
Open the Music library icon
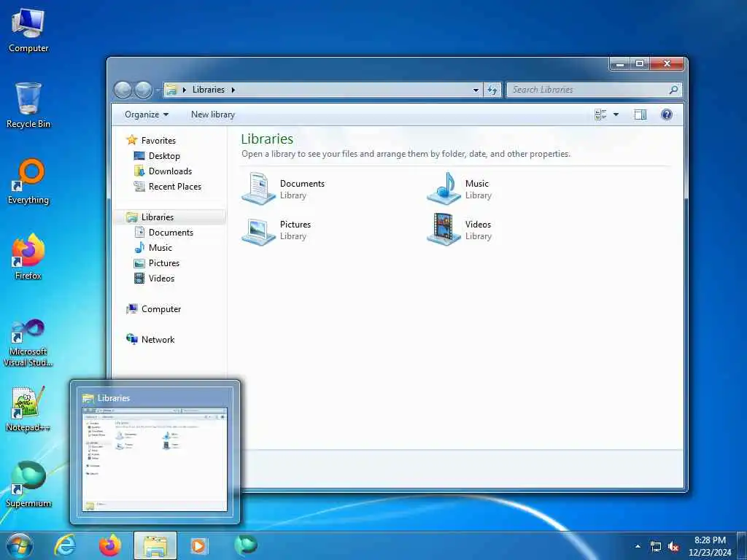444,189
